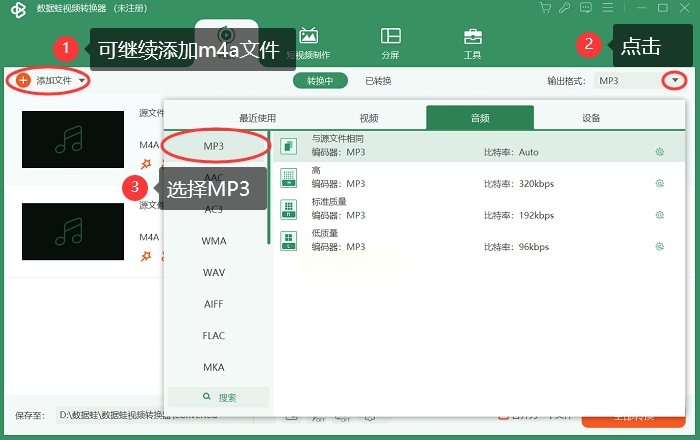Choose the 与源文件相同 Auto bitrate preset
700x440 pixels.
479,146
